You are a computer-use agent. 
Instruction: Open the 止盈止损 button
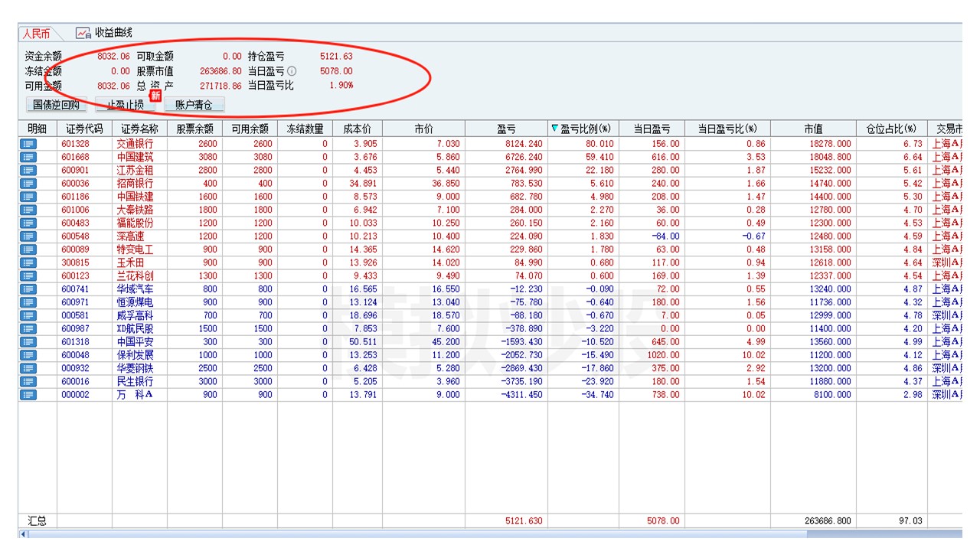pyautogui.click(x=125, y=105)
